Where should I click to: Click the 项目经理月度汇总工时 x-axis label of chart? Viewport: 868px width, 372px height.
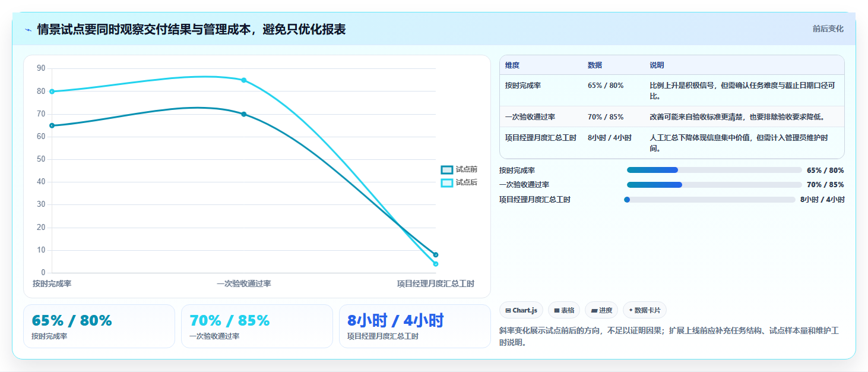coord(436,284)
